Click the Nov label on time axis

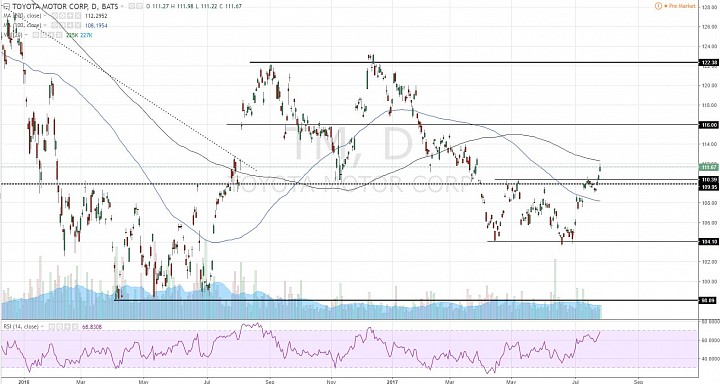pyautogui.click(x=332, y=381)
